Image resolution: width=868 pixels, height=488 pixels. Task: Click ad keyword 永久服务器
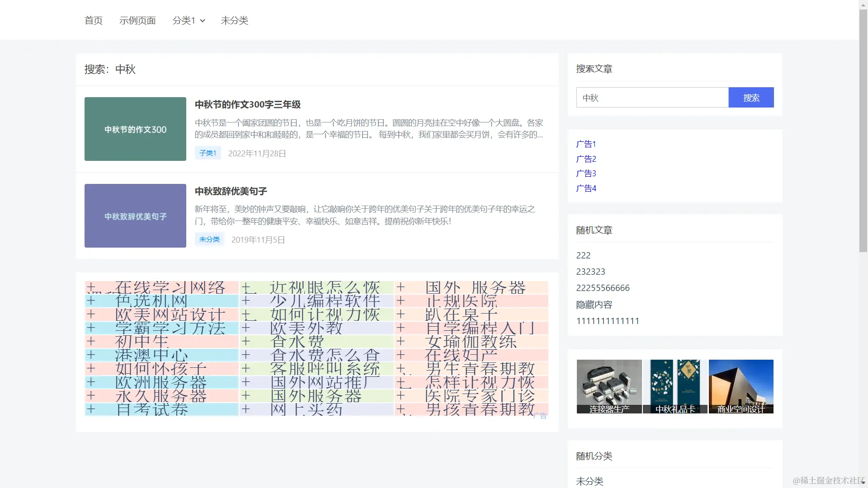point(162,396)
